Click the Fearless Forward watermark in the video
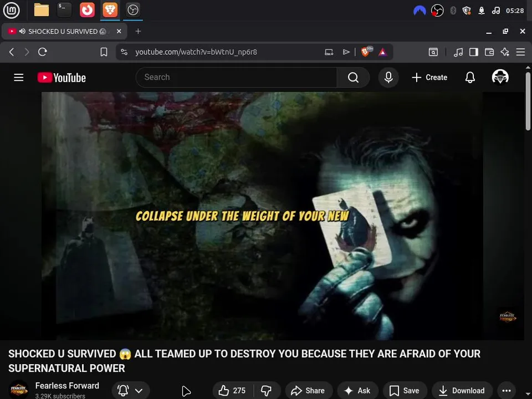532x399 pixels. 507,317
